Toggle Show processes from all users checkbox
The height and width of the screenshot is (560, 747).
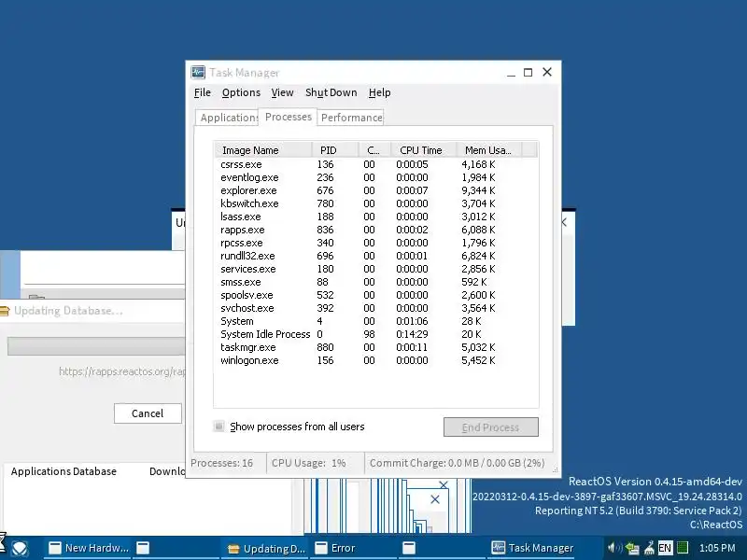(218, 427)
